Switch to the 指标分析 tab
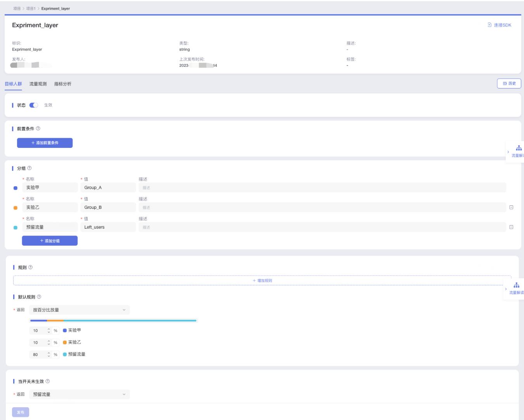524x420 pixels. tap(63, 84)
